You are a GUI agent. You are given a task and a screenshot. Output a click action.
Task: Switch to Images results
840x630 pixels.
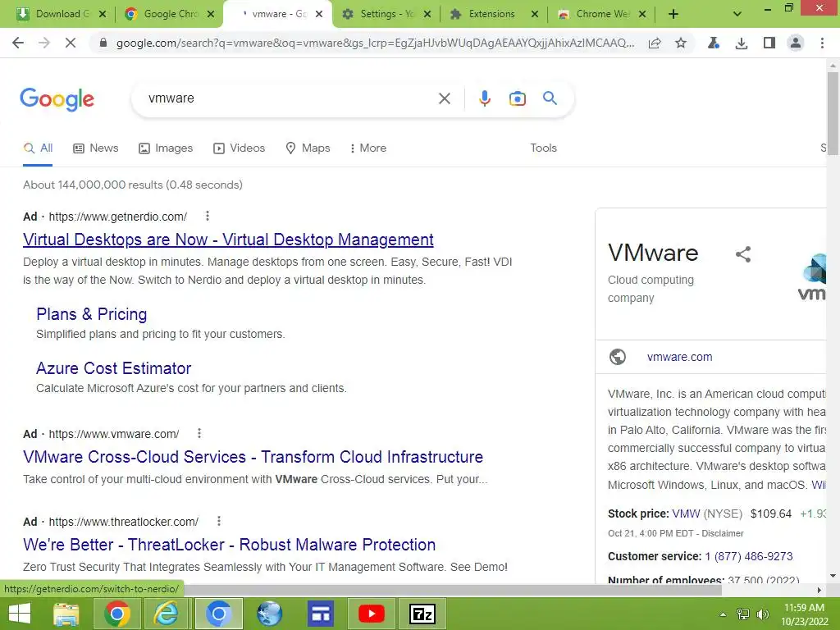(x=166, y=148)
